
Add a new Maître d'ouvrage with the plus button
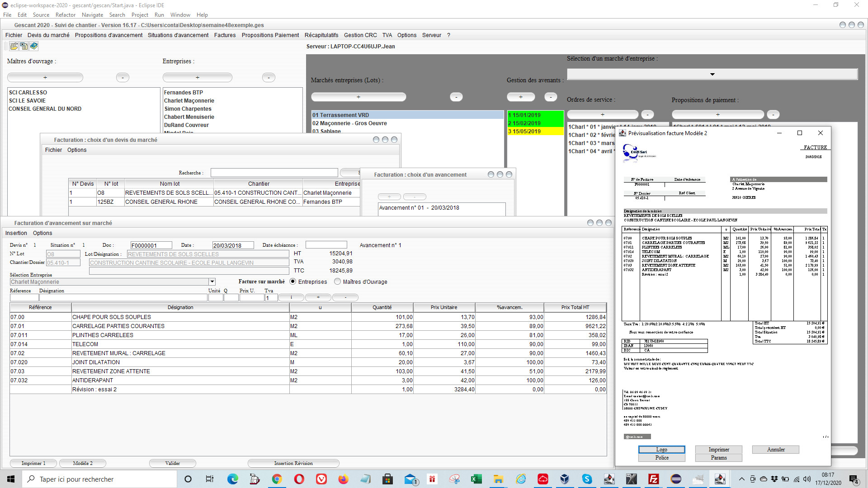[45, 78]
